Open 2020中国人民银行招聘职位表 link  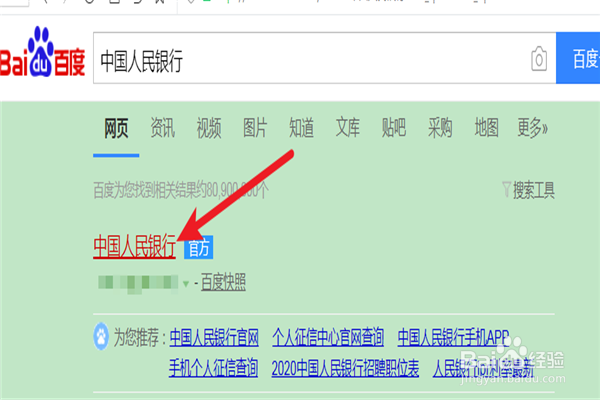(x=345, y=368)
